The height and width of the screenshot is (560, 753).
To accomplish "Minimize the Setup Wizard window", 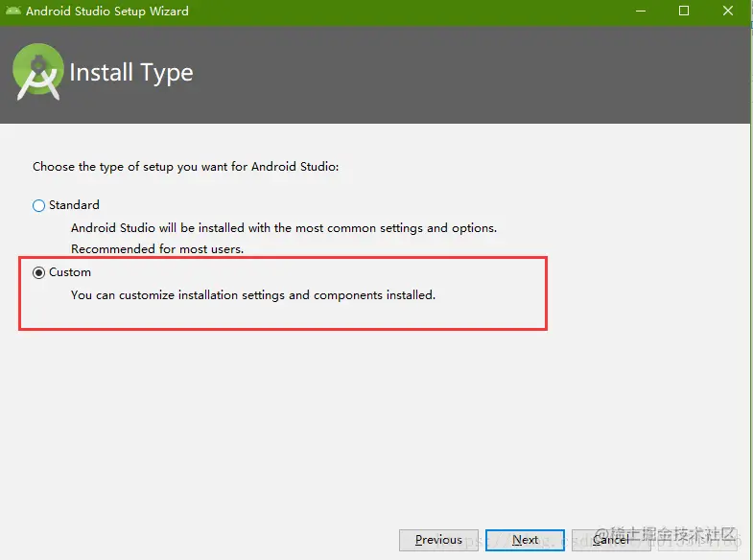I will (641, 12).
